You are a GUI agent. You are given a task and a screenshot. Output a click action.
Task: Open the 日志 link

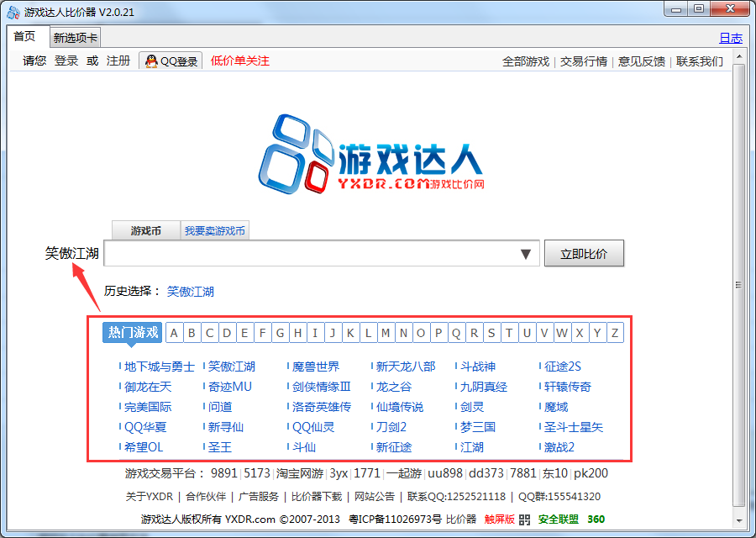731,38
